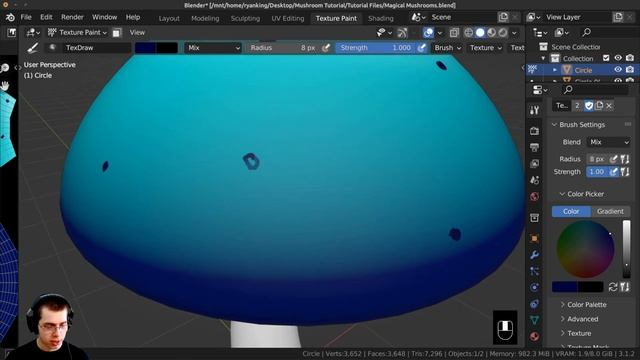This screenshot has height=360, width=640.
Task: Toggle Radius pressure in Brush Settings panel
Action: [x=613, y=159]
